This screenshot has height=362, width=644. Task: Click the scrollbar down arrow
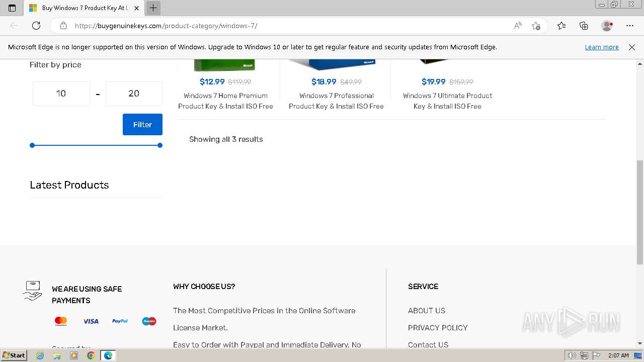pos(640,343)
